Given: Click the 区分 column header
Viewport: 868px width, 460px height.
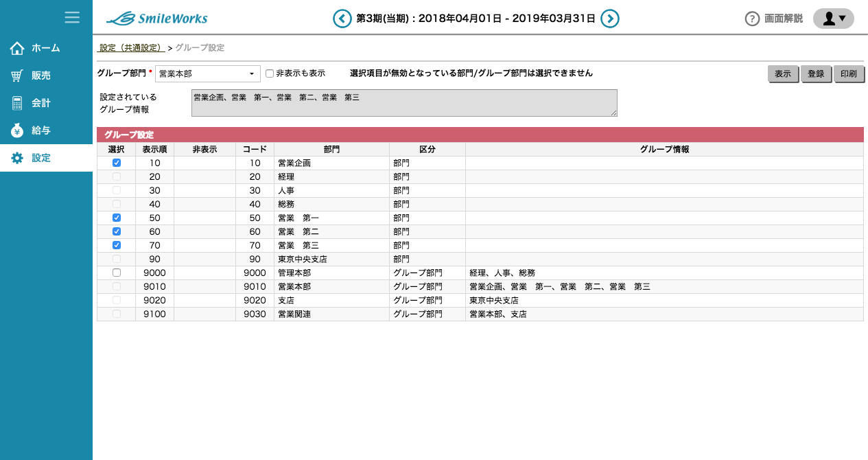Looking at the screenshot, I should click(427, 149).
